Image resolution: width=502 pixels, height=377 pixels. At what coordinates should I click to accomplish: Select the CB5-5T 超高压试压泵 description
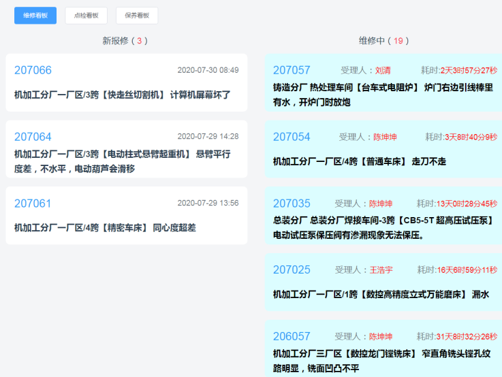pyautogui.click(x=383, y=228)
